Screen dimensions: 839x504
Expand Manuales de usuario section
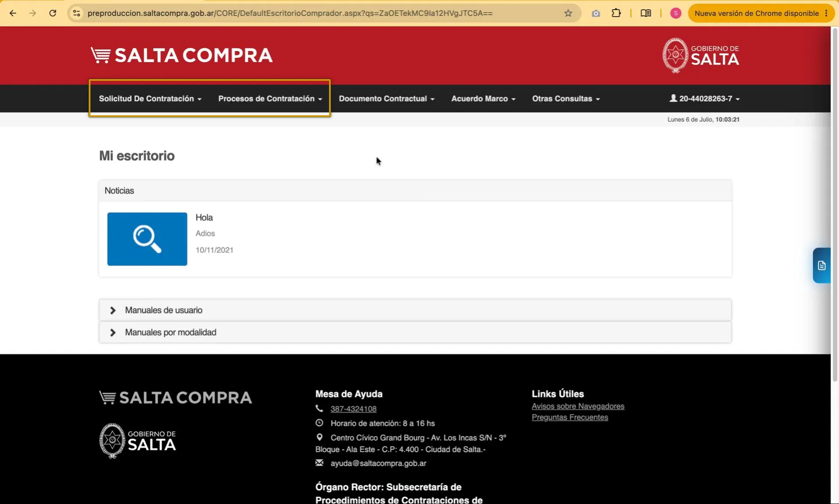415,310
